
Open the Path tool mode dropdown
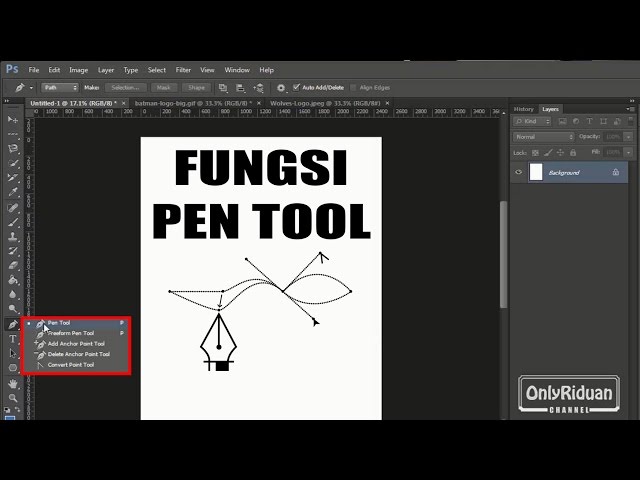(59, 88)
